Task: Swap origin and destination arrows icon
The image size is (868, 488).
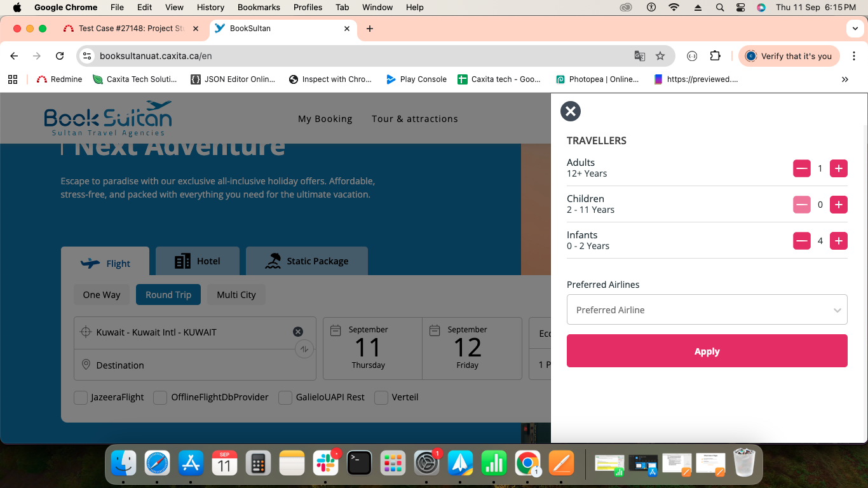Action: pos(304,349)
